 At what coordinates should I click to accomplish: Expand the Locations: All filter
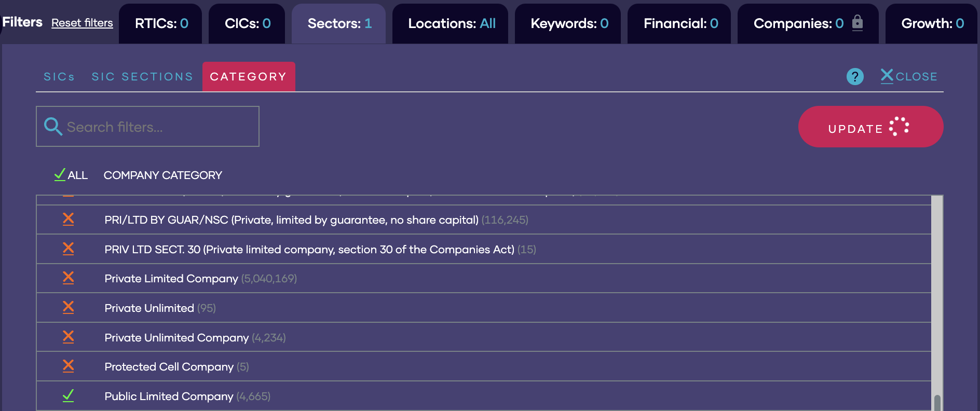click(451, 23)
